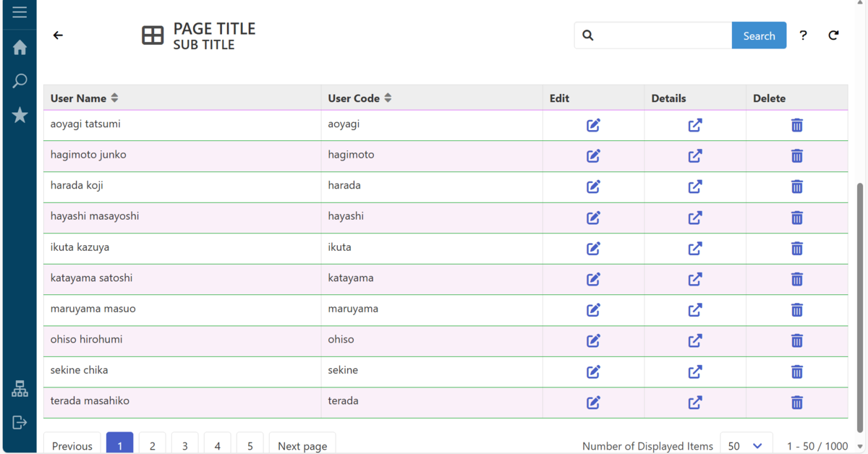Delete the ikuta kazuya user row

796,249
